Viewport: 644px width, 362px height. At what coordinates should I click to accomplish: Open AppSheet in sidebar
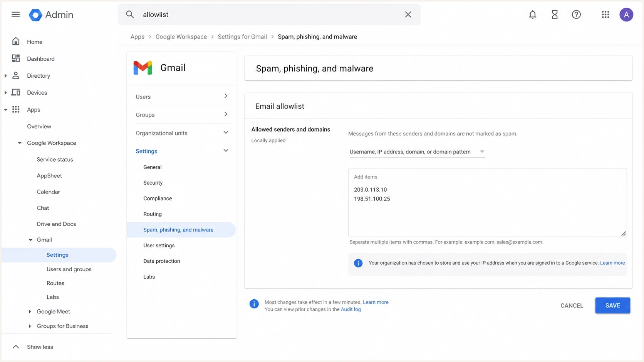[49, 175]
